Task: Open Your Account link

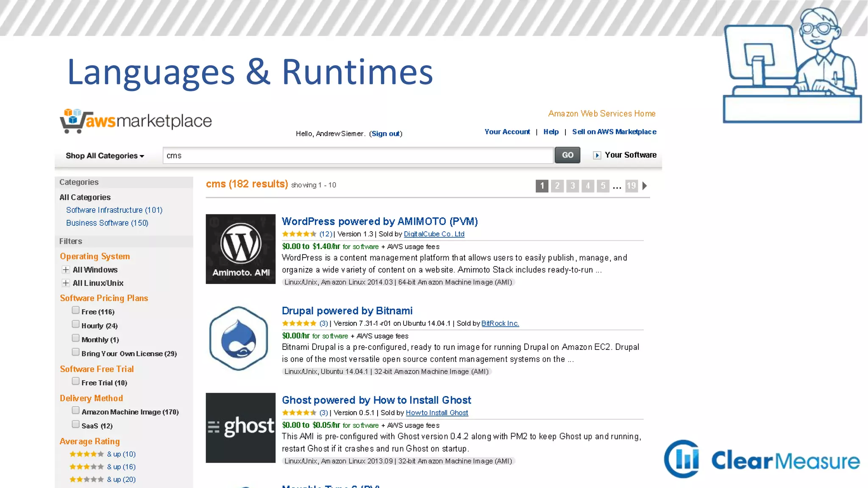Action: click(x=507, y=132)
